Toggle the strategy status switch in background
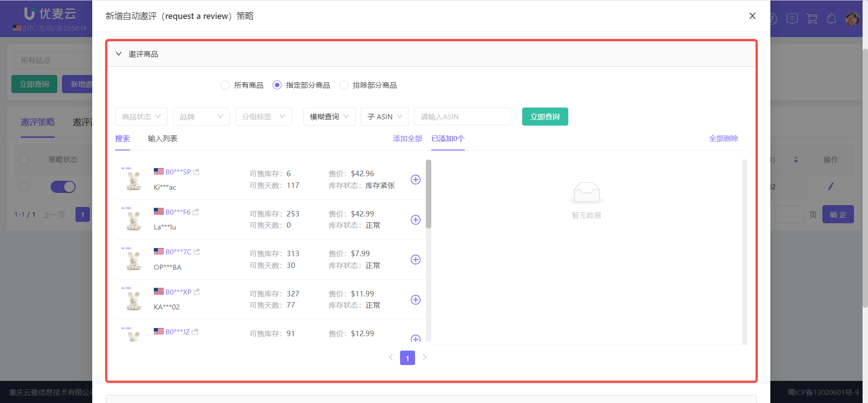868x403 pixels. (63, 187)
